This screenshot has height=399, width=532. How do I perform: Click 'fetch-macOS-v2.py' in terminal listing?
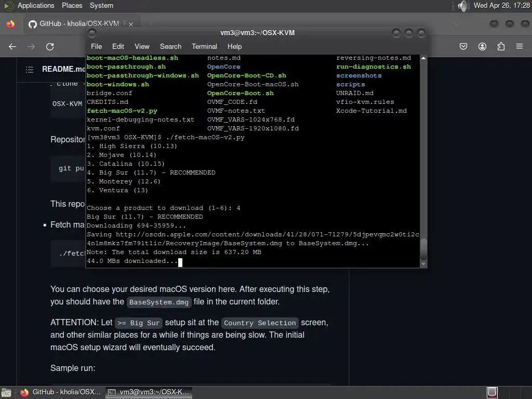tap(122, 111)
